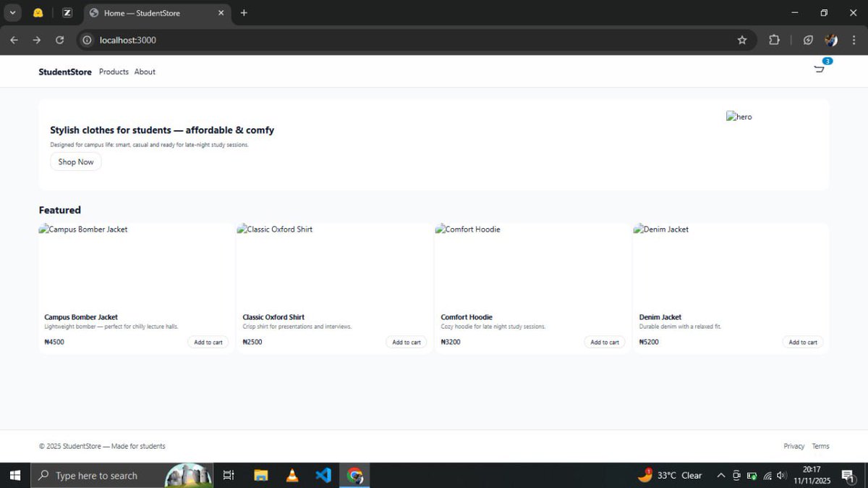This screenshot has height=488, width=868.
Task: Open the Chrome three-dot menu
Action: (x=854, y=40)
